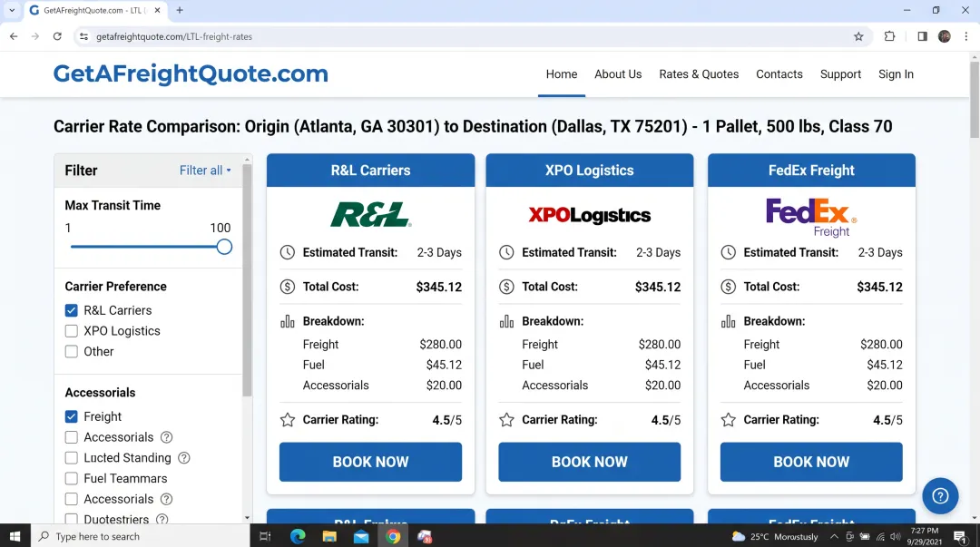
Task: Click the browser forward arrow
Action: (35, 36)
